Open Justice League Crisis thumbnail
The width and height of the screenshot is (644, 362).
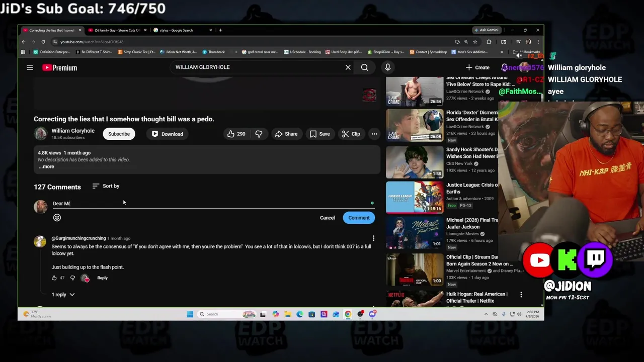[415, 197]
